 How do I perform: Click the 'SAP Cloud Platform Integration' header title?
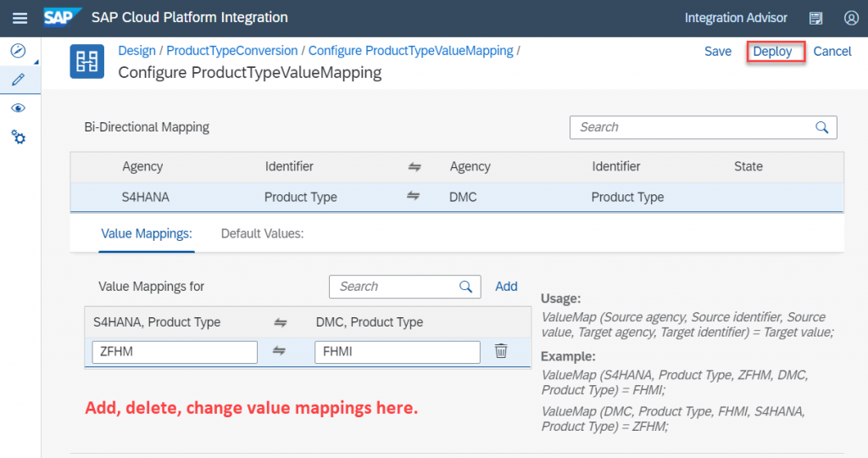[189, 18]
